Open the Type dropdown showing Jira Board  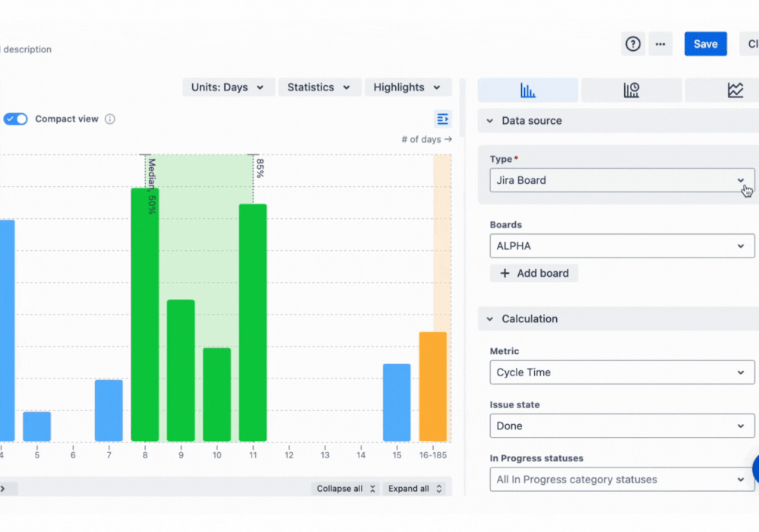coord(621,180)
